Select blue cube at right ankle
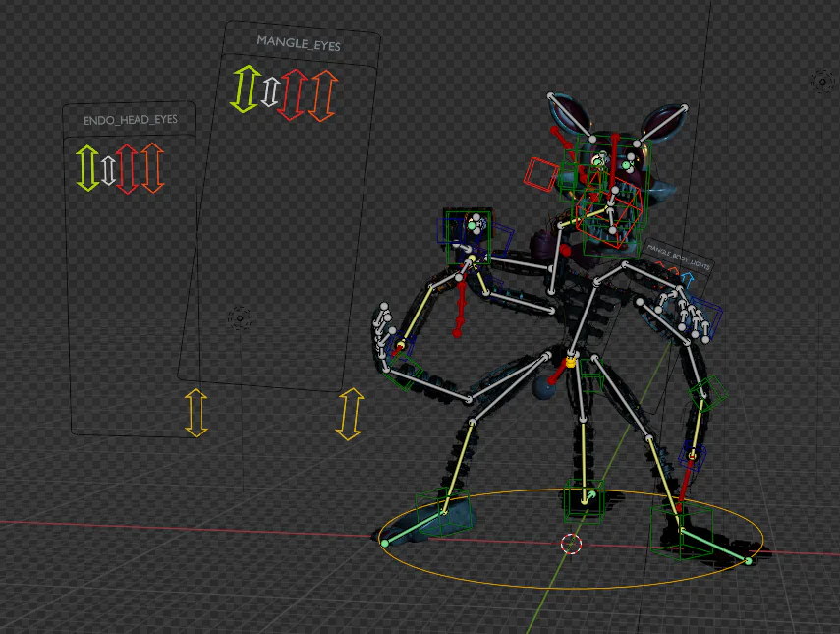 (693, 455)
